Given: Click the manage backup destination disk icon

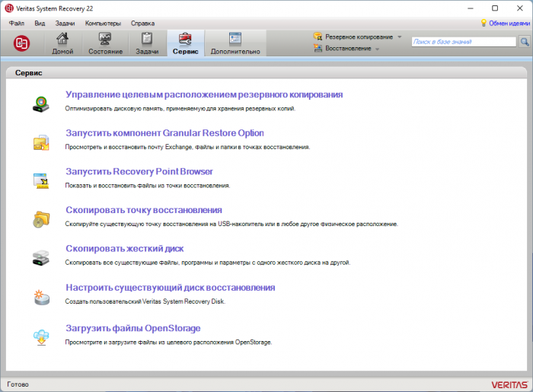Looking at the screenshot, I should coord(40,102).
